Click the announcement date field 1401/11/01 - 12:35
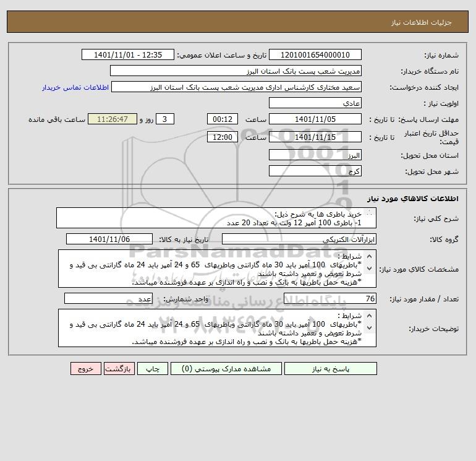 pyautogui.click(x=128, y=54)
